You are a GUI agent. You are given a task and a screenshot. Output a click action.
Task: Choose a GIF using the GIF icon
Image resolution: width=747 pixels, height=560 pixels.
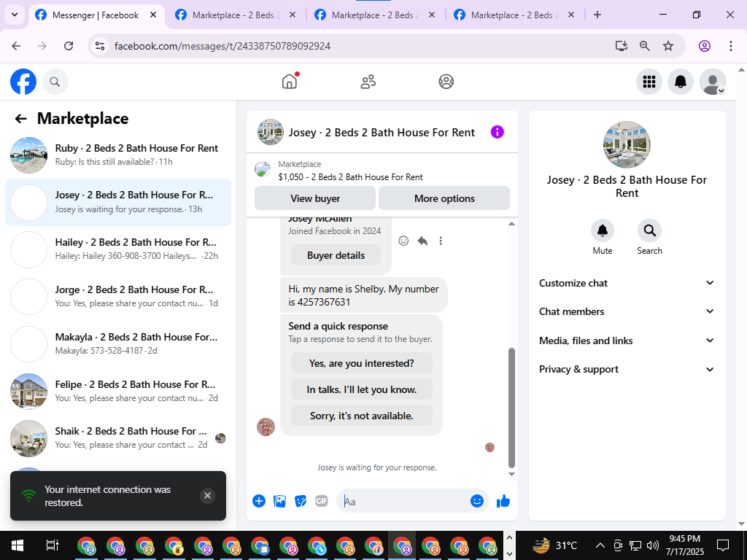coord(322,501)
